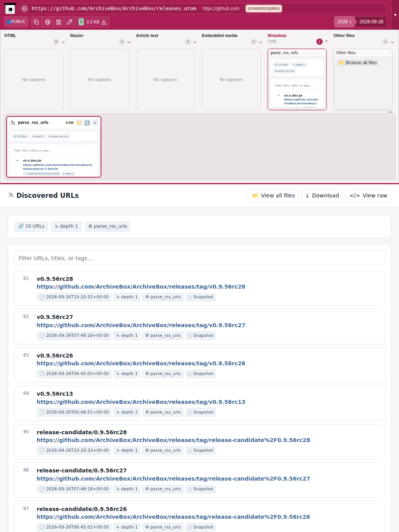Viewport: 399px width, 532px height.
Task: Click the pencil edit icon
Action: coord(70,22)
